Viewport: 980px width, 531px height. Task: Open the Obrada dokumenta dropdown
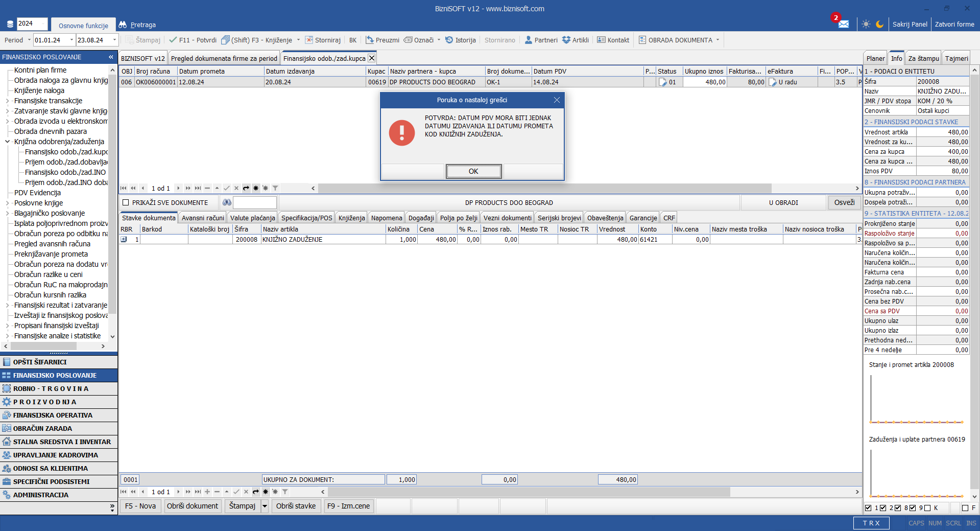718,40
